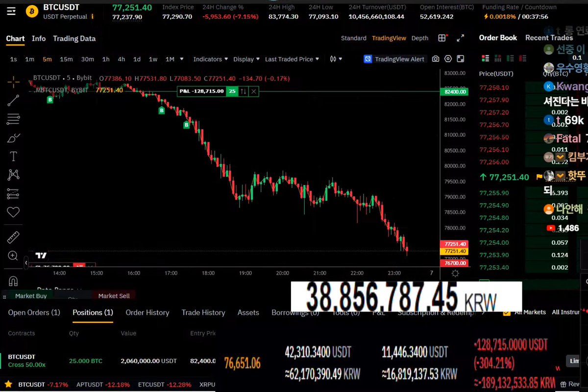Switch timeframe to 4h
The width and height of the screenshot is (588, 392).
[x=121, y=59]
